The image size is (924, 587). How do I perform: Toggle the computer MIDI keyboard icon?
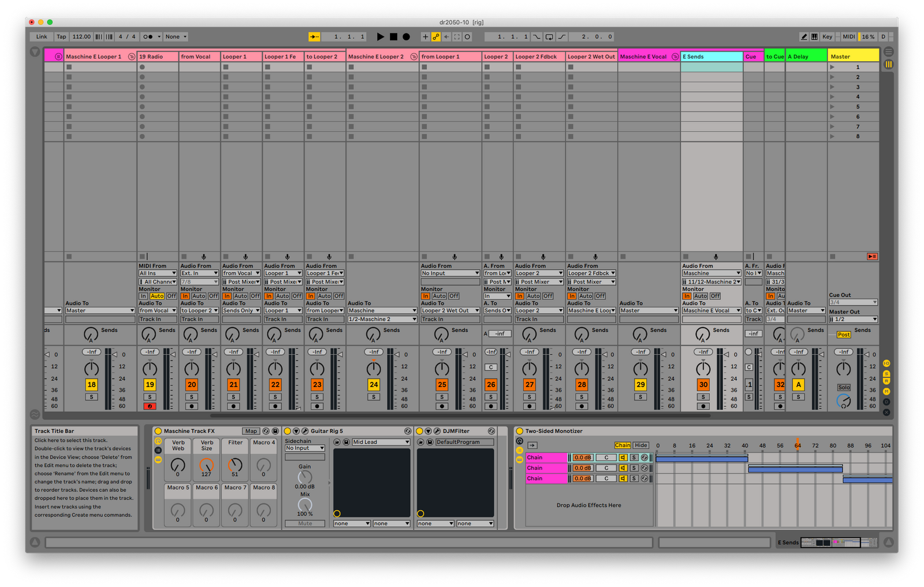tap(814, 36)
